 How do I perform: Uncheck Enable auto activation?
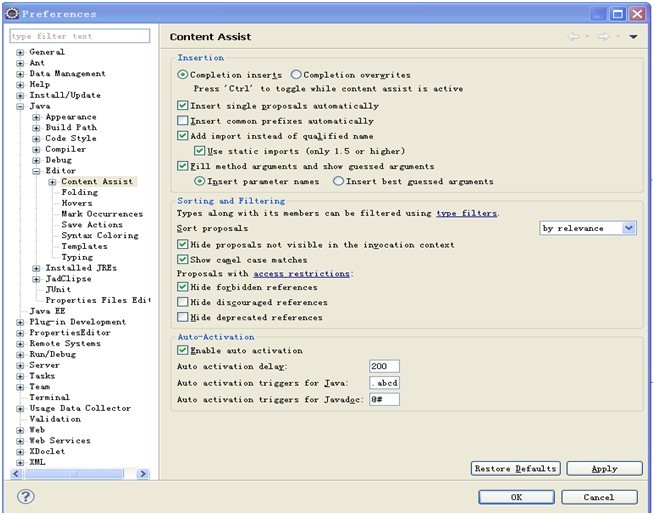(x=182, y=351)
